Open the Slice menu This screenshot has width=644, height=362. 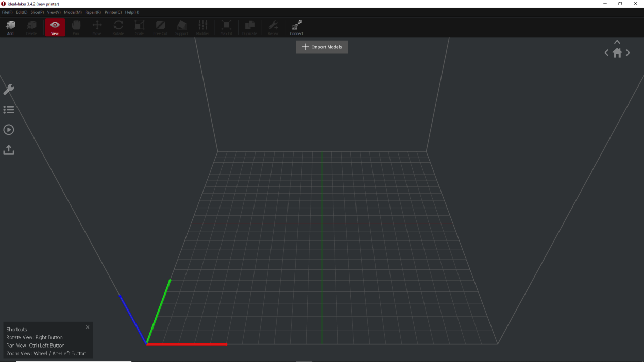[x=37, y=12]
